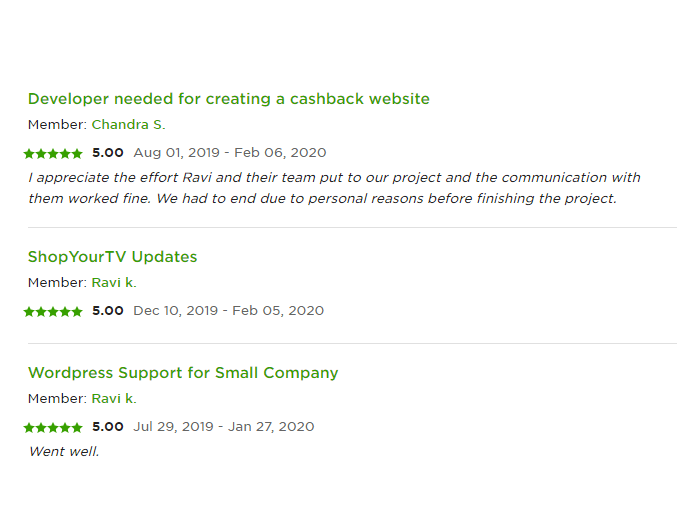The height and width of the screenshot is (531, 677).
Task: Click date range Jul 29, 2019 - Jan 27, 2020
Action: (x=224, y=427)
